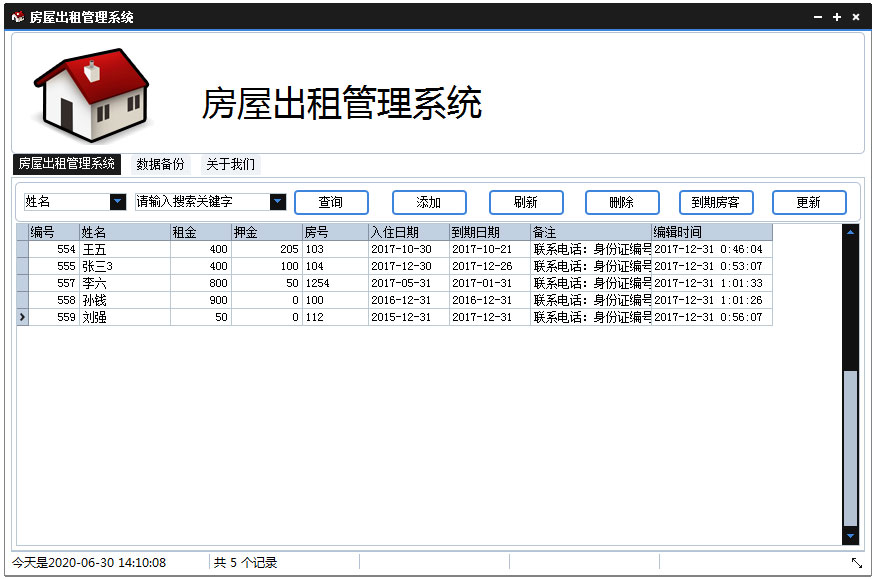Click the ID cell 555

tap(54, 267)
